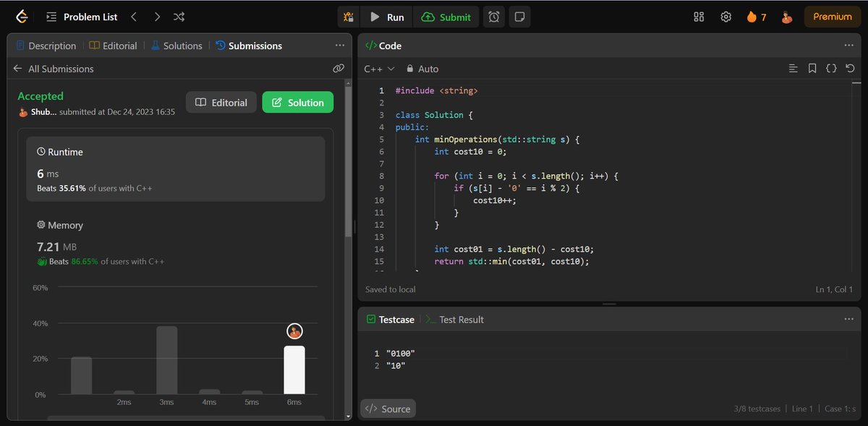
Task: Click testcase input "10"
Action: click(396, 365)
